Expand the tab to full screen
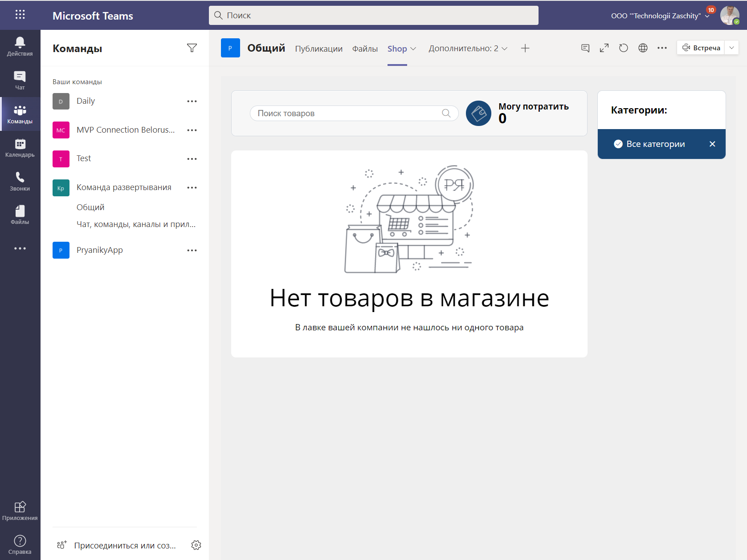The height and width of the screenshot is (560, 747). point(604,48)
